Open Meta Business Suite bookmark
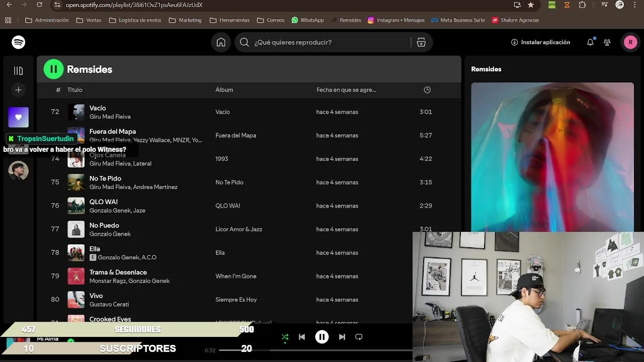 point(458,20)
